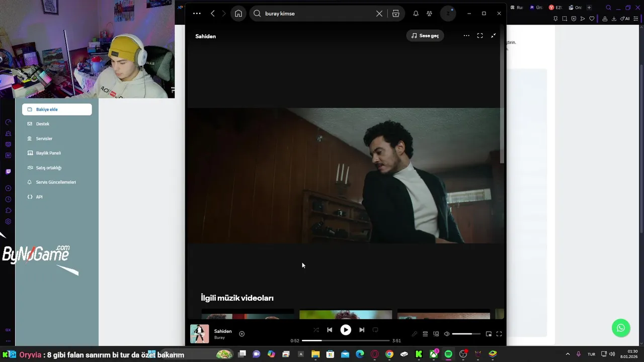Switch to the 'EZC' browser tab

pos(555,8)
